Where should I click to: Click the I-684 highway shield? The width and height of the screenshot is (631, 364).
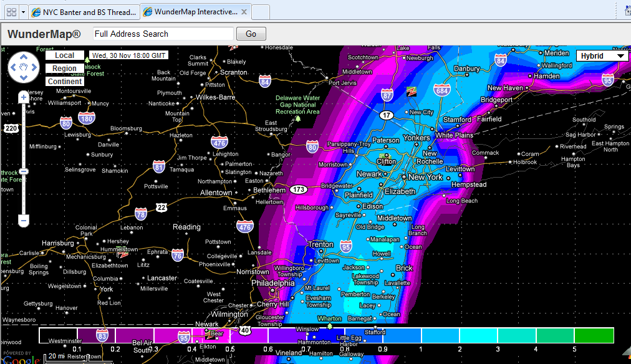(x=441, y=90)
